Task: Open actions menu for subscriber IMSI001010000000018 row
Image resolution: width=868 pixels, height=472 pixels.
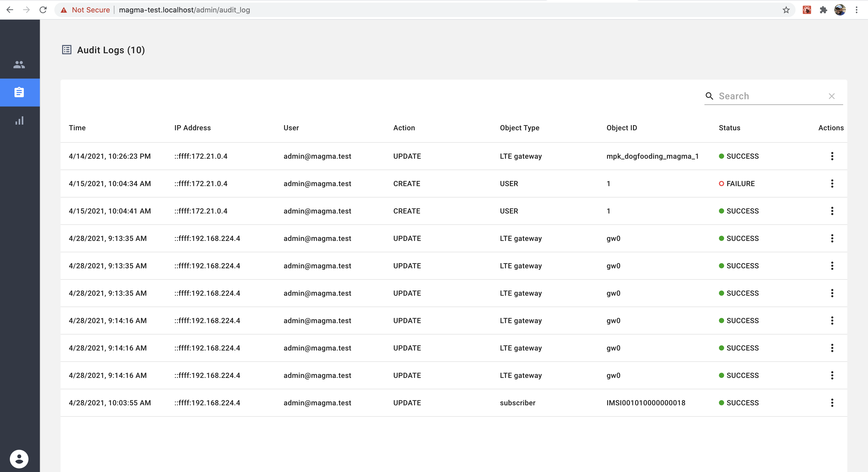Action: coord(833,403)
